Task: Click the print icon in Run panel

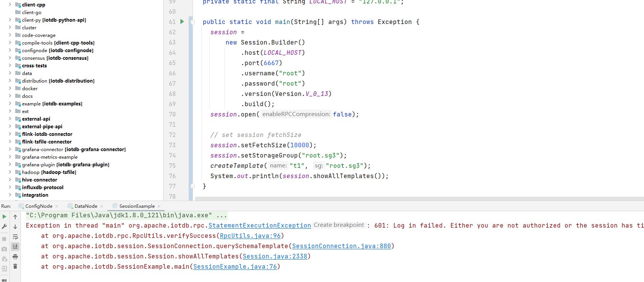Action: (15, 257)
